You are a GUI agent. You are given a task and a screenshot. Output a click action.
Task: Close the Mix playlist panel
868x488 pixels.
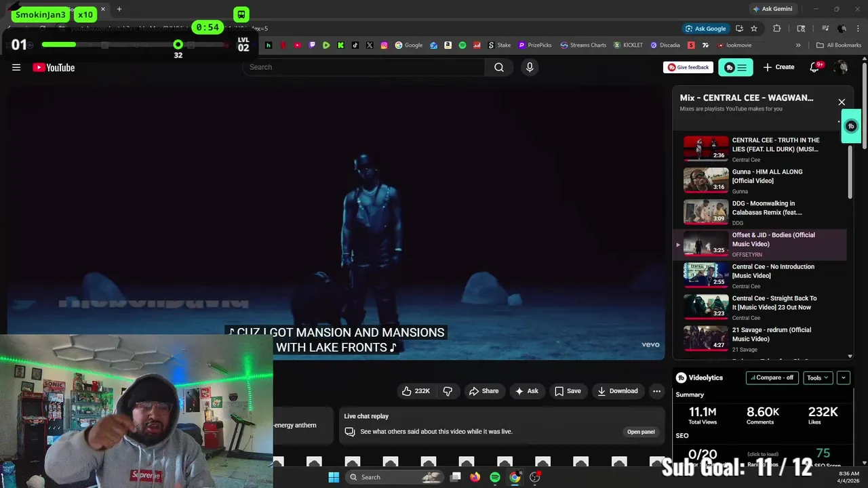point(842,102)
